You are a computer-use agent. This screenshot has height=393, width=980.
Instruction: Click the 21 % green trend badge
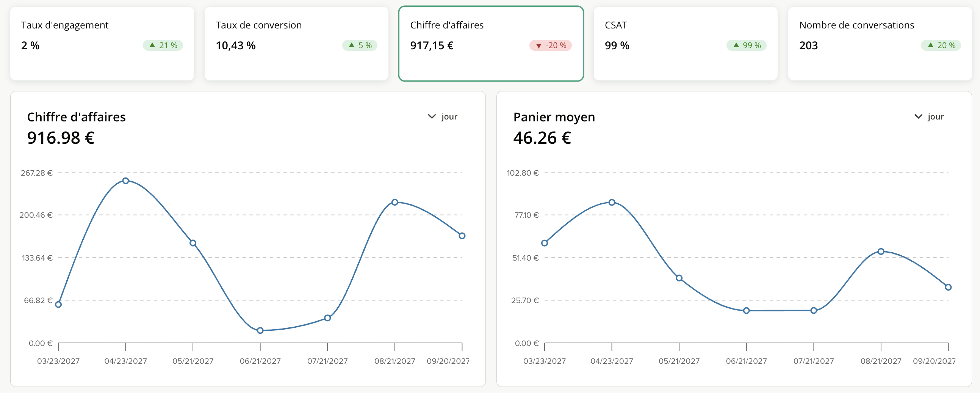point(163,45)
